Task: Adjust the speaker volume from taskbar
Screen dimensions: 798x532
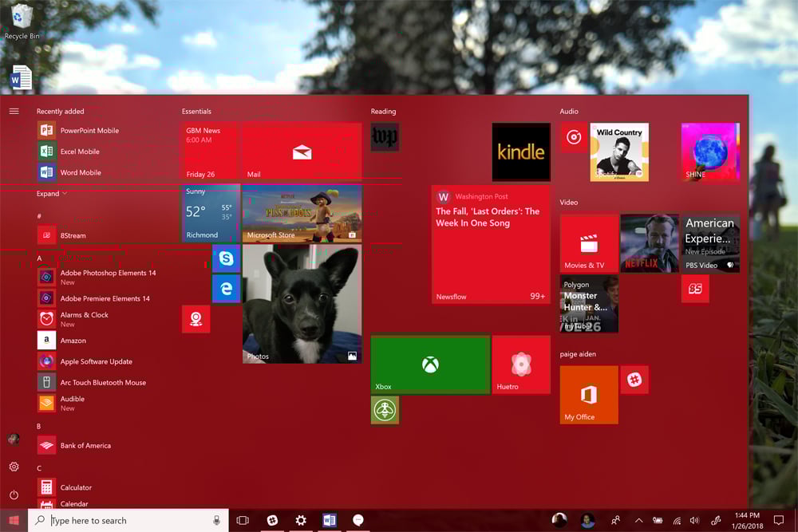Action: pyautogui.click(x=695, y=520)
